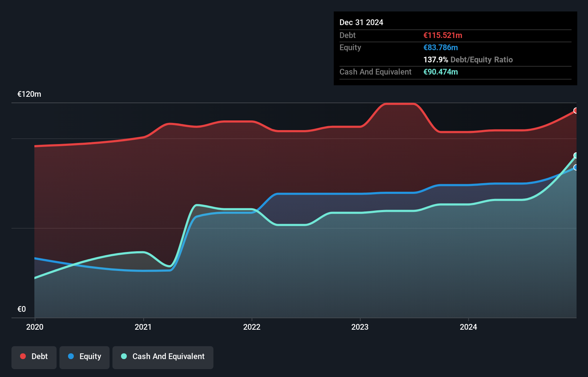Click the blue dot in the Equity legend
Viewport: 588px width, 377px height.
point(71,356)
